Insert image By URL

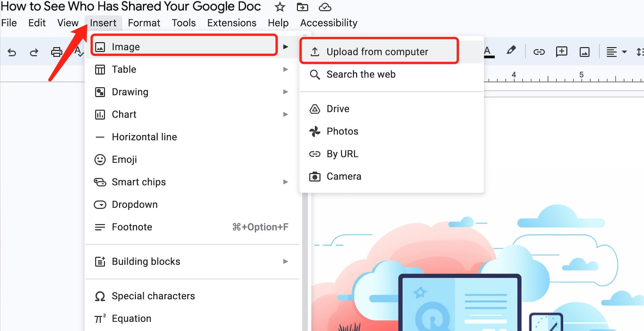pos(392,153)
